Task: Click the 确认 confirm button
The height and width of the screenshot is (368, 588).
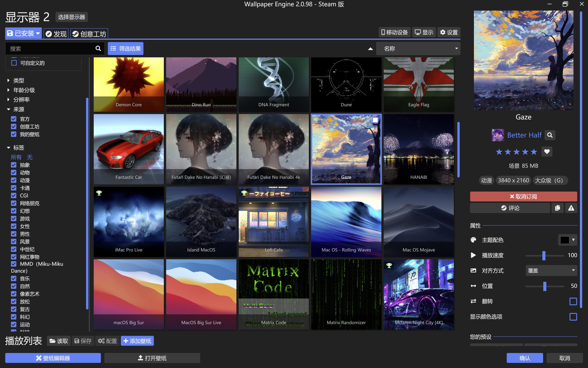Action: click(525, 358)
